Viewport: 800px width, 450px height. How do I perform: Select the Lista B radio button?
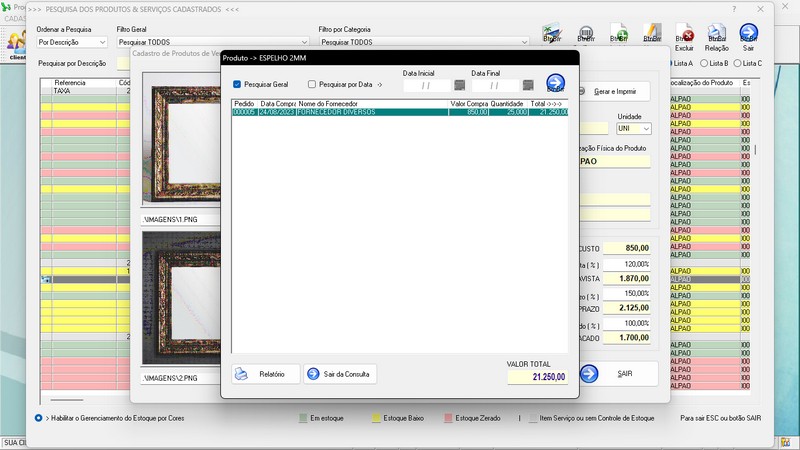(704, 63)
